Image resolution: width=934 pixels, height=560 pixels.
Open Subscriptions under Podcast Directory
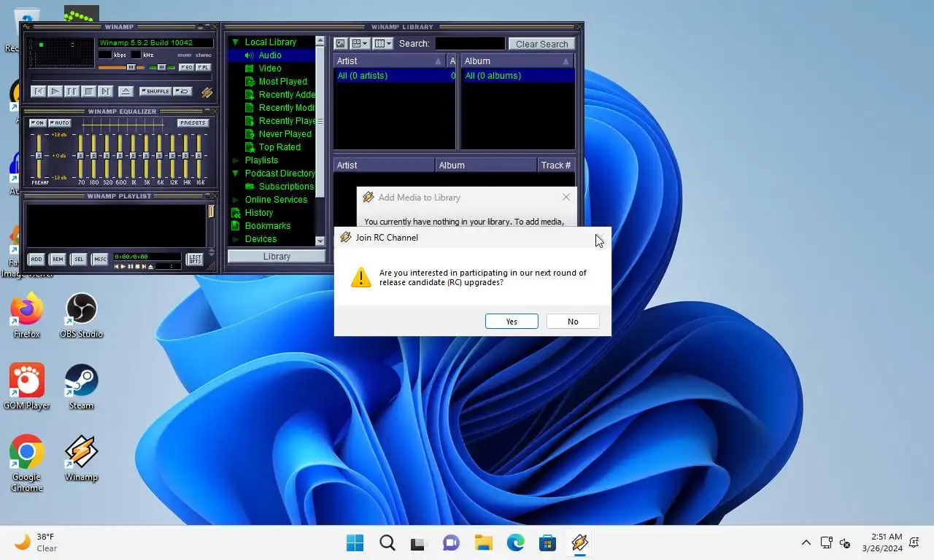(286, 187)
